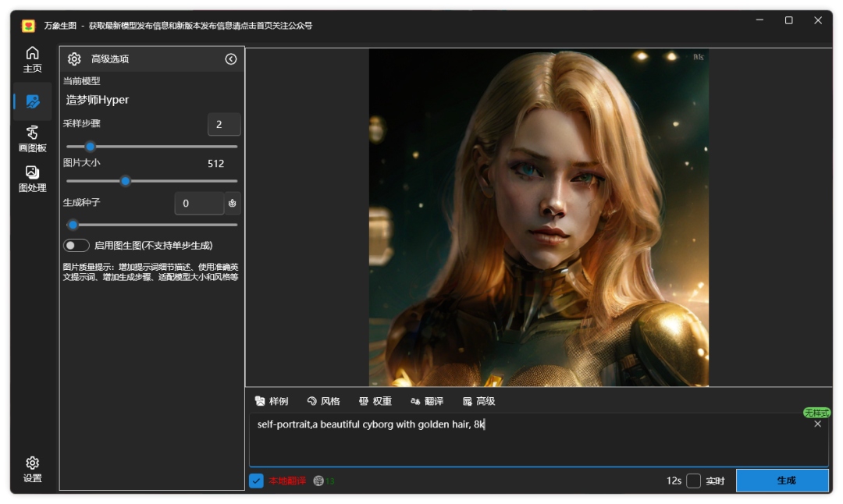The width and height of the screenshot is (843, 504).
Task: Adjust the 采样步骤 sampling steps slider
Action: (91, 147)
